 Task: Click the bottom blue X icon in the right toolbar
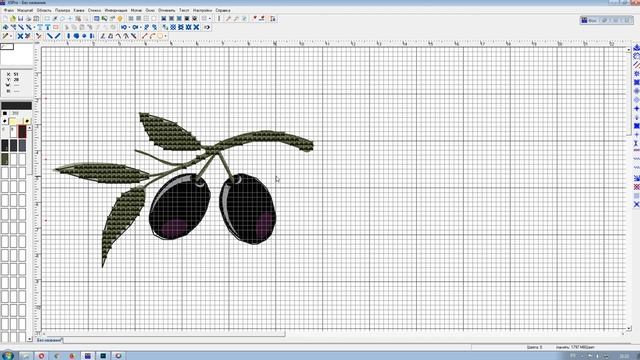636,204
